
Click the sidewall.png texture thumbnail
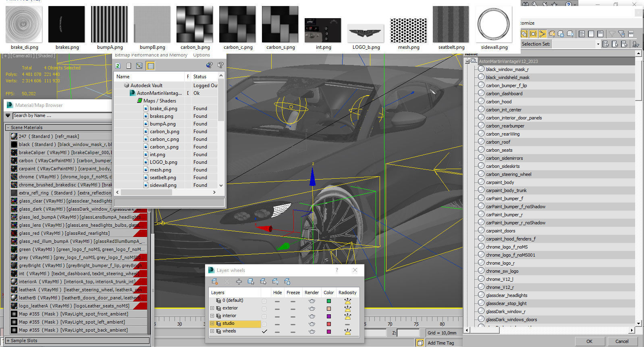[x=494, y=24]
